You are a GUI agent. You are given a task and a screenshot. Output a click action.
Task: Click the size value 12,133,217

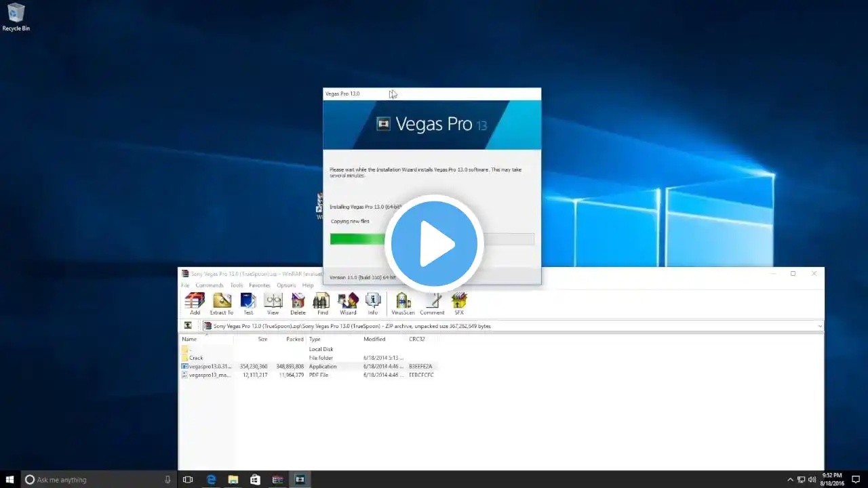(255, 375)
